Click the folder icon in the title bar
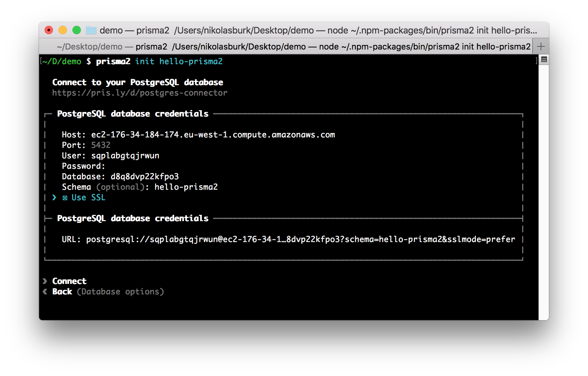 [x=91, y=30]
